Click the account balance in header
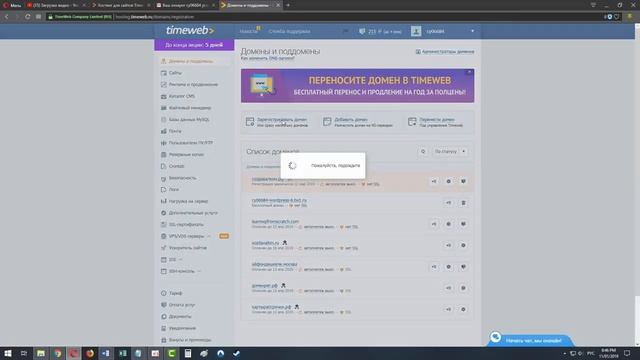Viewport: 640px width, 360px height. (380, 31)
